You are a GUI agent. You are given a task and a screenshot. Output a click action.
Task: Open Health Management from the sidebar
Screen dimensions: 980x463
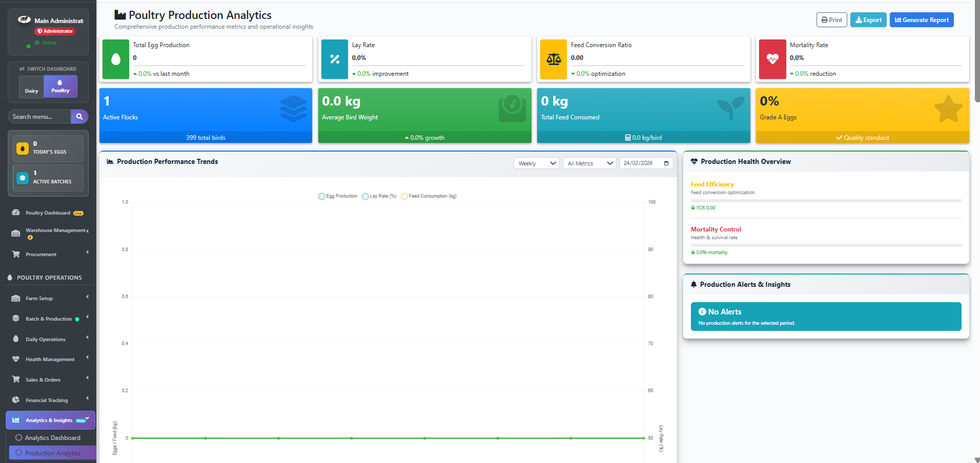49,359
